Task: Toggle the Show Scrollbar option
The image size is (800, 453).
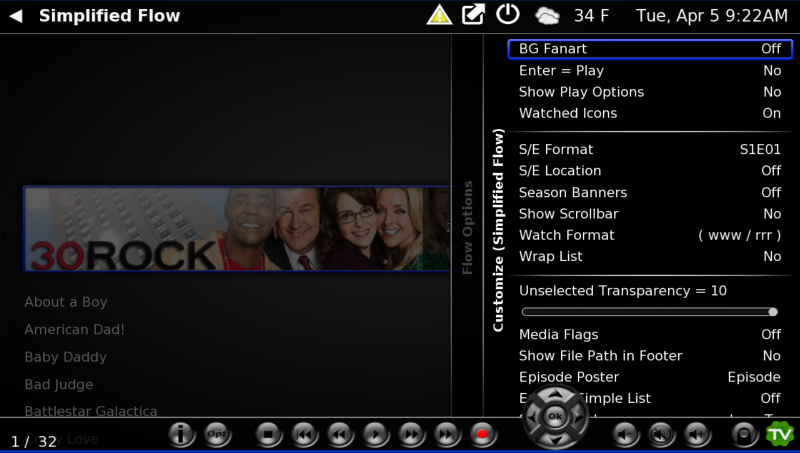Action: [650, 214]
